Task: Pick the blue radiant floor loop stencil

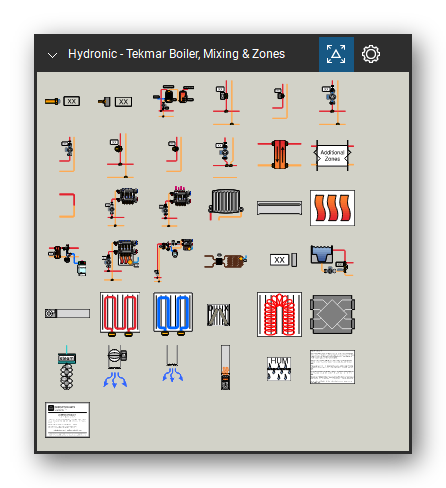Action: click(x=173, y=313)
